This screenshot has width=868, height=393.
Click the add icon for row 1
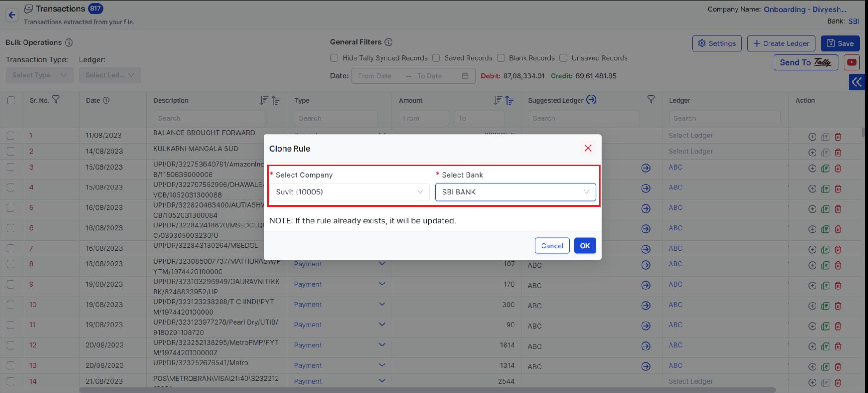click(x=812, y=137)
